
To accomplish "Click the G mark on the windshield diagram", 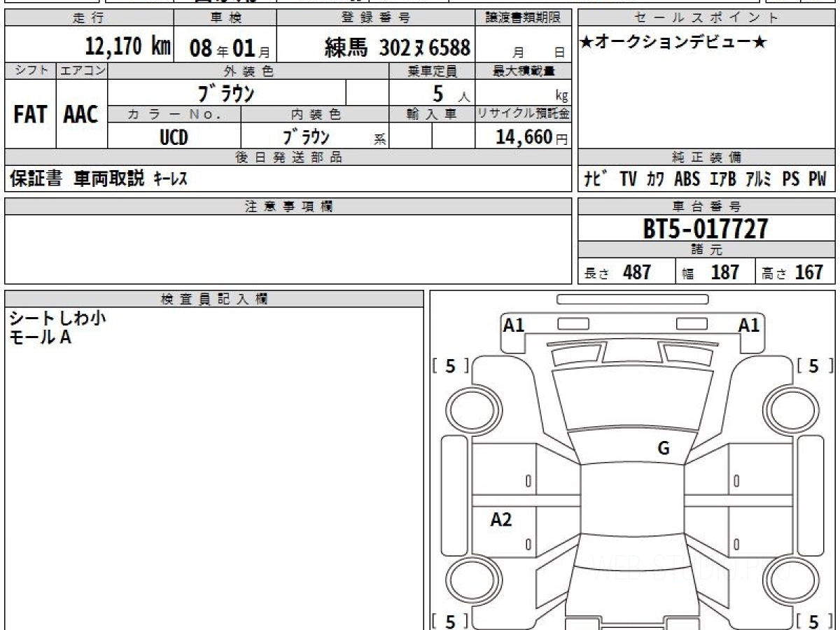I will click(664, 448).
